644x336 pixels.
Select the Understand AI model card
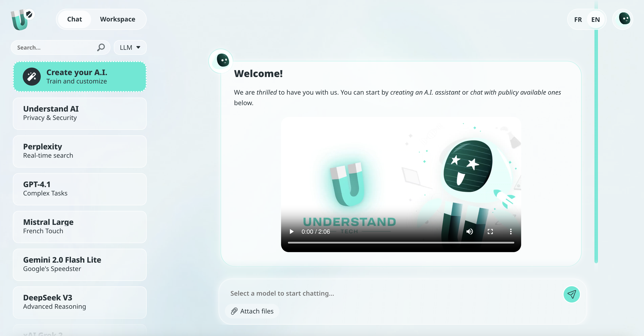point(80,114)
